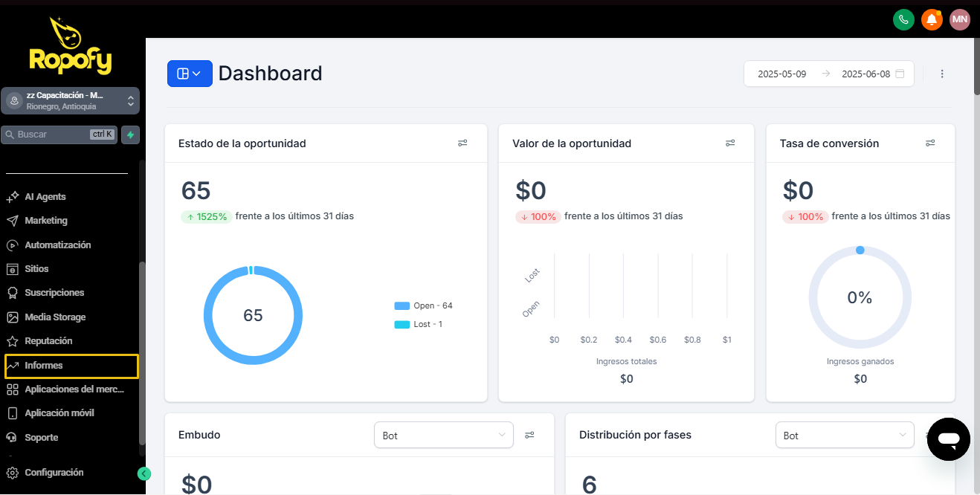Click the green phone call icon
Image resolution: width=980 pixels, height=495 pixels.
(x=903, y=20)
